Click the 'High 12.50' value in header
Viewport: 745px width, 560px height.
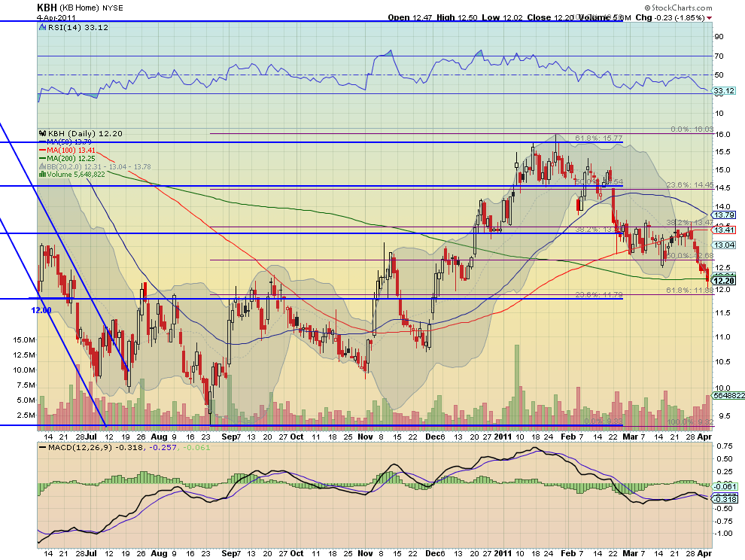pos(457,17)
